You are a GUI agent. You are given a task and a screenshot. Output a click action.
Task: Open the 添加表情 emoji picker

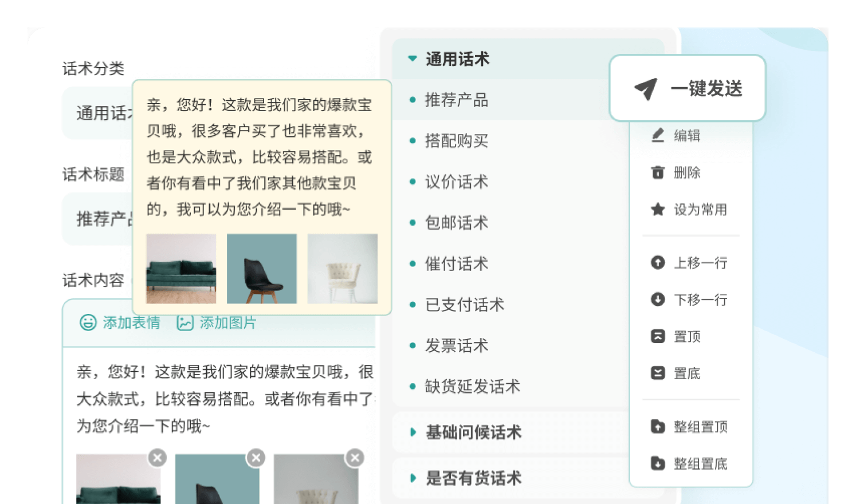pos(87,323)
